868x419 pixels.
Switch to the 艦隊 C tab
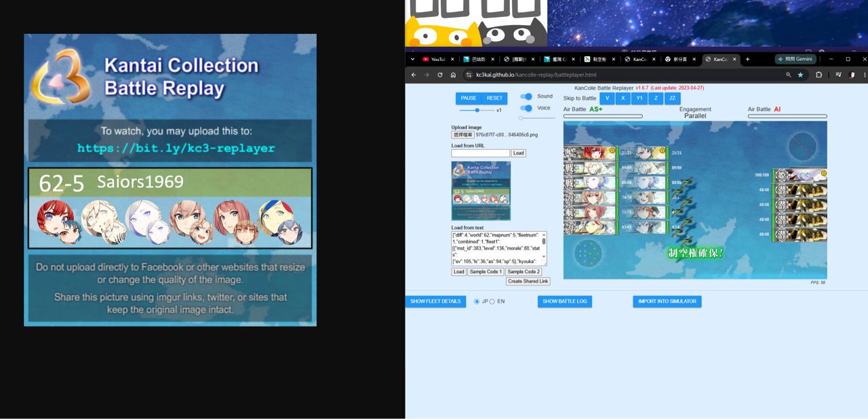559,59
